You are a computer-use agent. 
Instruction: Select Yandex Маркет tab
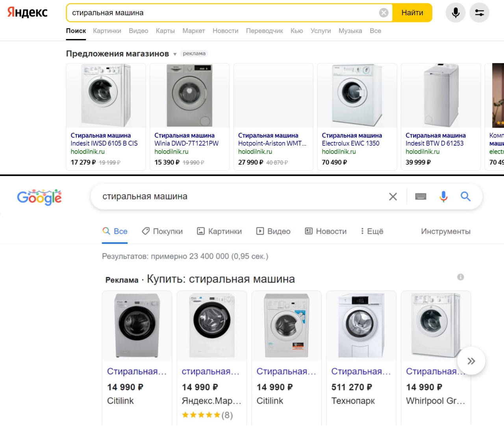[x=193, y=31]
